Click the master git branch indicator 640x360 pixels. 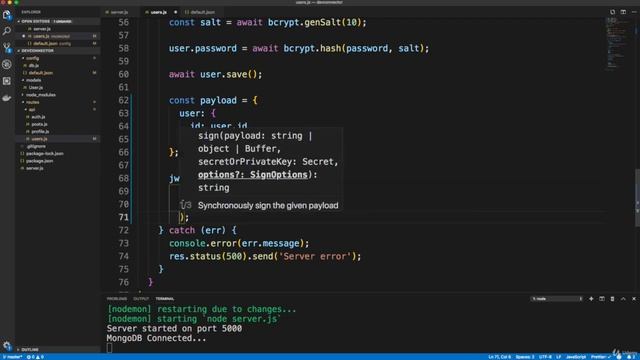(12, 357)
